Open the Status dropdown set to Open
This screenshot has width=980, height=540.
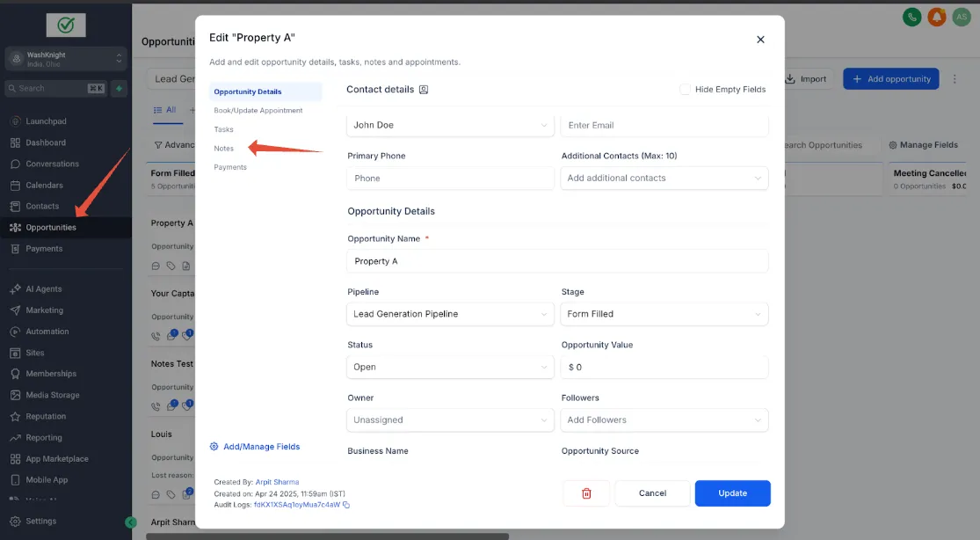(450, 368)
